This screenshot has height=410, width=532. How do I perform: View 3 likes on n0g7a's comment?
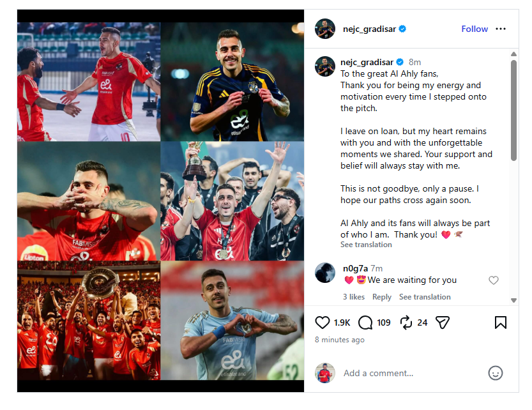point(354,297)
